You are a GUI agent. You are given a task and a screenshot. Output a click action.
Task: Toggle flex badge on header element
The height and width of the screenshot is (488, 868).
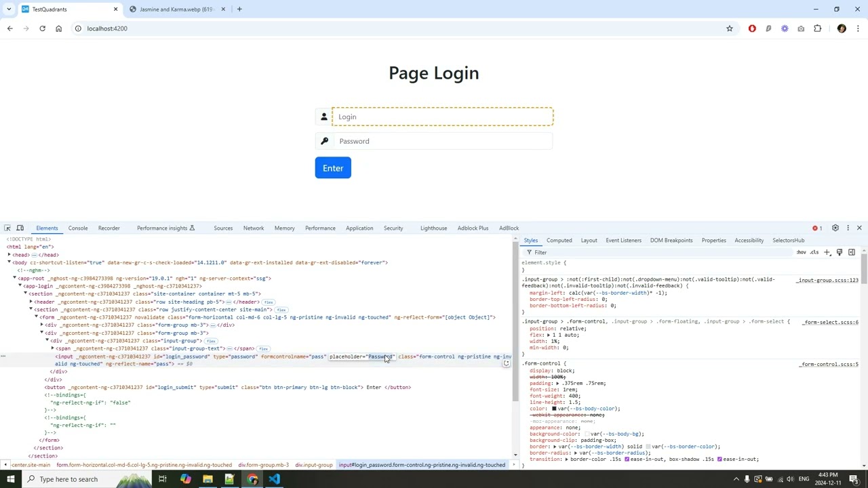[x=269, y=302]
